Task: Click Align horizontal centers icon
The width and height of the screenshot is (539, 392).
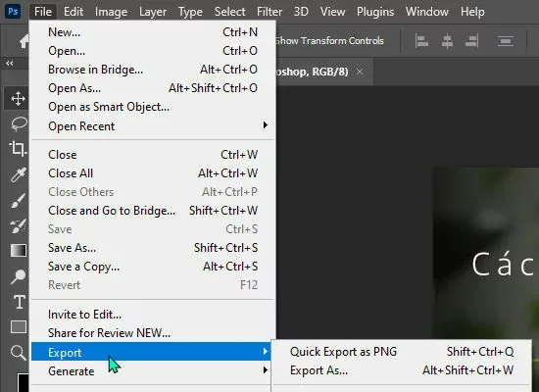Action: tap(447, 41)
